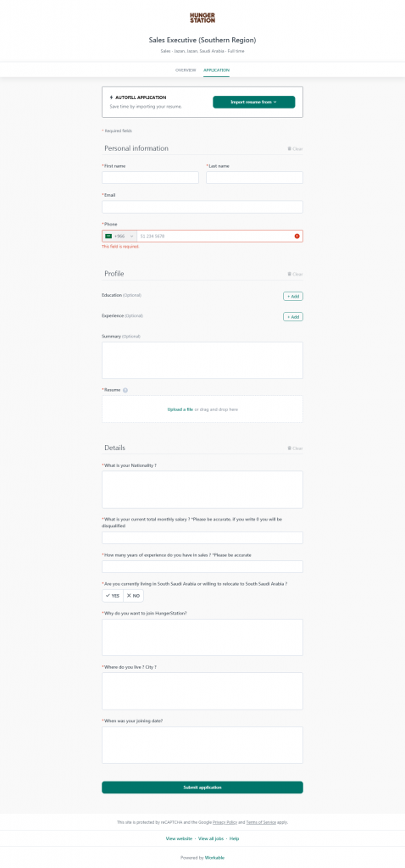Select YES for living in South Saudi Arabia
The image size is (405, 868).
tap(113, 596)
